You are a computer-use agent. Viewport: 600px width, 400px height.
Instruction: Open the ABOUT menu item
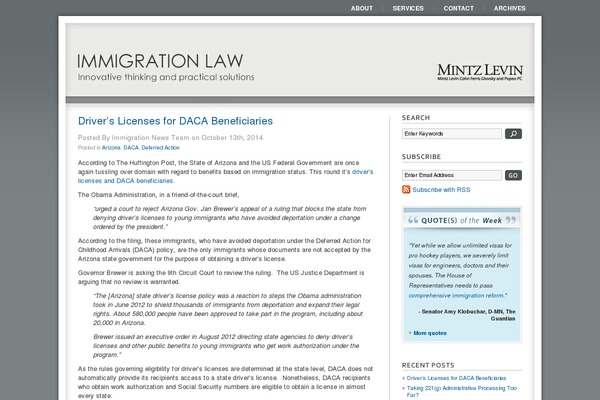pyautogui.click(x=362, y=8)
